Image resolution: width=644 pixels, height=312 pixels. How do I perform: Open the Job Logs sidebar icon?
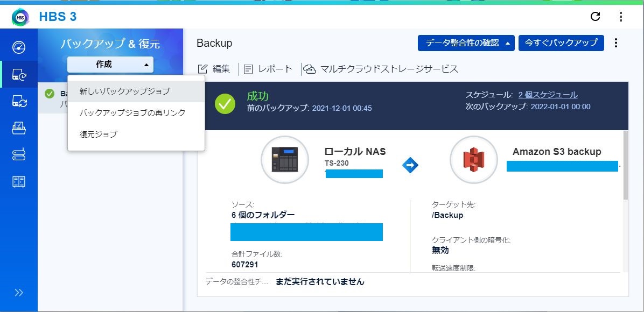(19, 181)
